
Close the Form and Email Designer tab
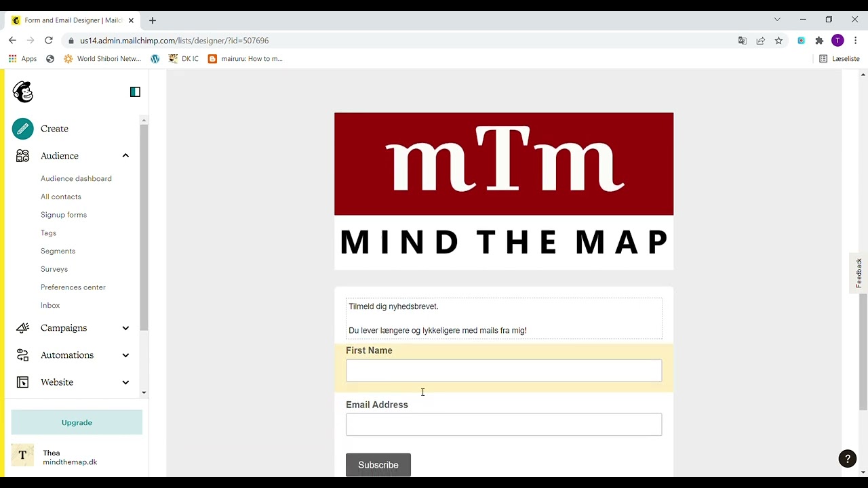point(132,20)
